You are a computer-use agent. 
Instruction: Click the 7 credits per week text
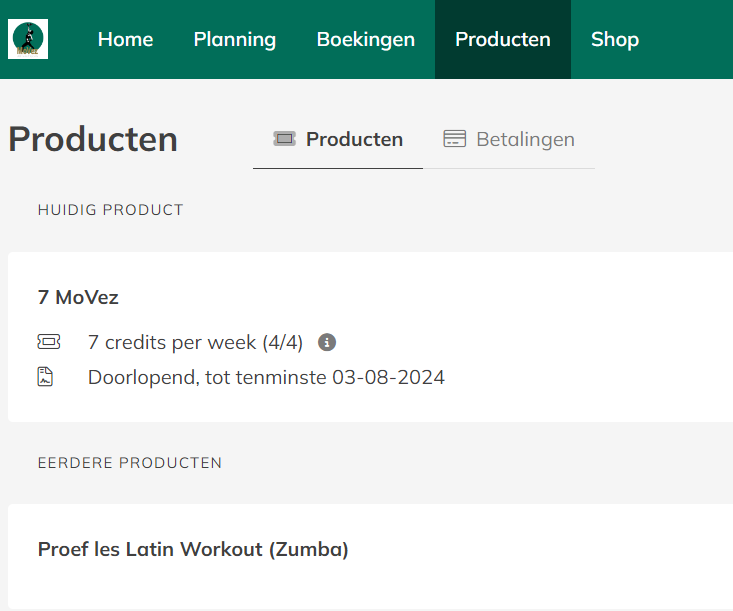[195, 342]
